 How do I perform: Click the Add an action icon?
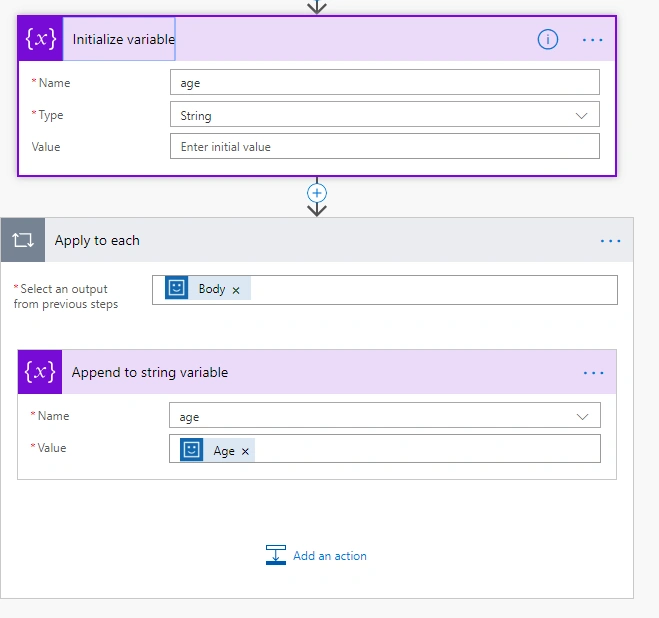[x=276, y=555]
